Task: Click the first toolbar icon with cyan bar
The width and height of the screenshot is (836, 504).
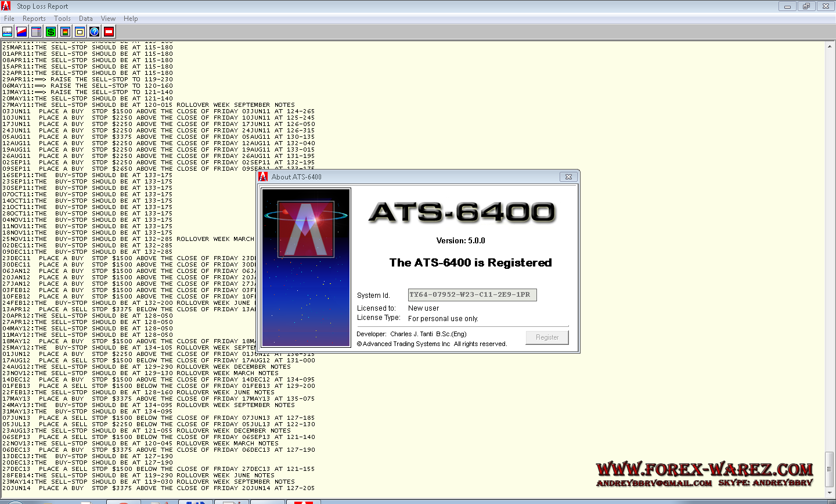Action: [x=8, y=32]
